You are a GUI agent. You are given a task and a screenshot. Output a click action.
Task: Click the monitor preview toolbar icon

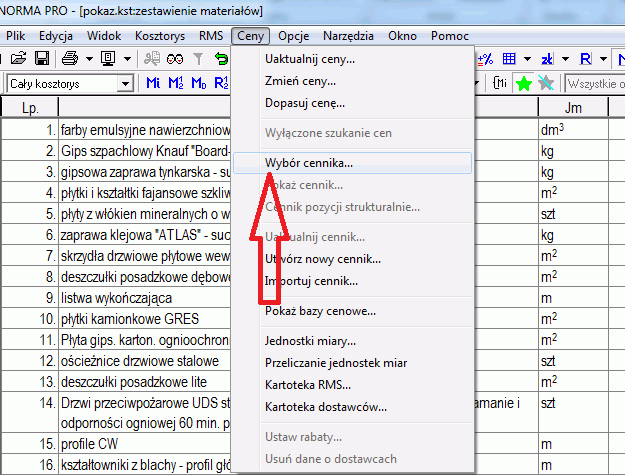(x=107, y=59)
